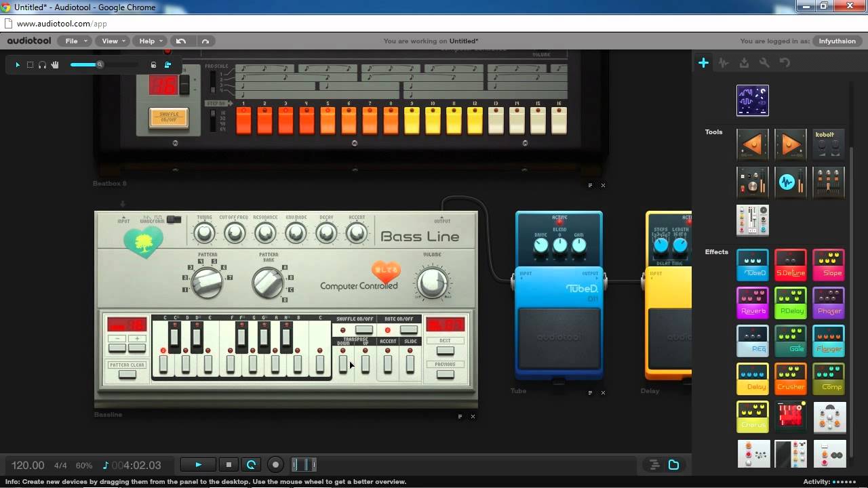Pick the left orange arrow tool device
This screenshot has height=488, width=868.
[x=753, y=144]
